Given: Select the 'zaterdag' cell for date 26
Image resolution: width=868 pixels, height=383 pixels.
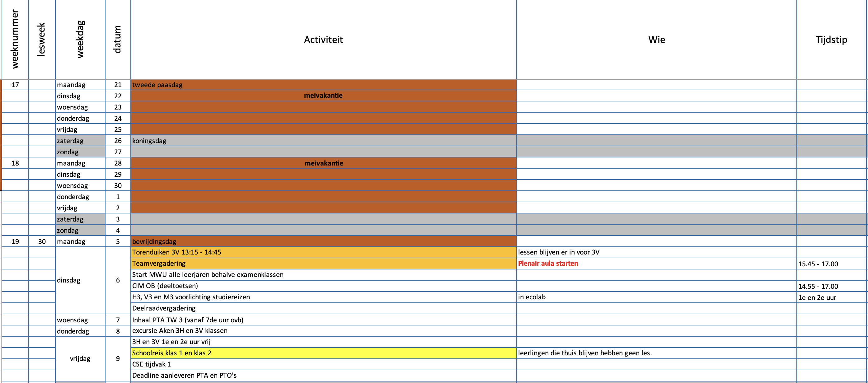Looking at the screenshot, I should tap(80, 140).
